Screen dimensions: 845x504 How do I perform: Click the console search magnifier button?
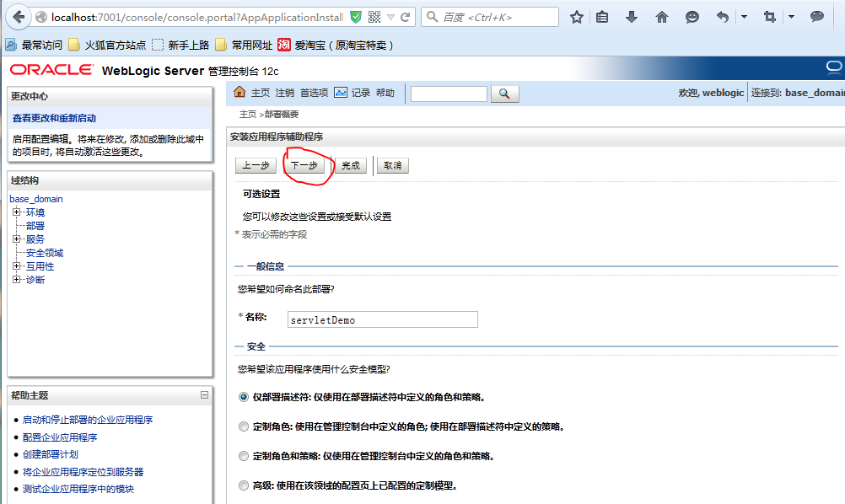504,94
